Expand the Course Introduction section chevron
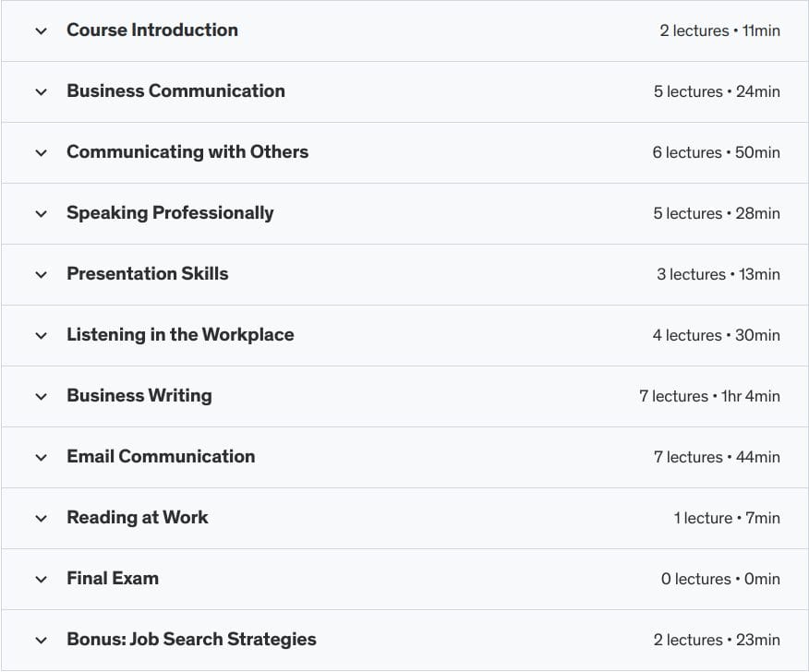 click(41, 30)
